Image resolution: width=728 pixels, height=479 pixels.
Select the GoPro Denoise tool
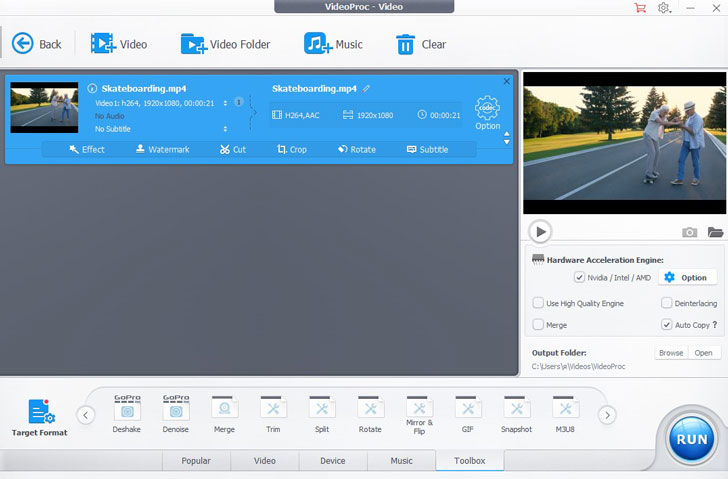click(x=176, y=414)
